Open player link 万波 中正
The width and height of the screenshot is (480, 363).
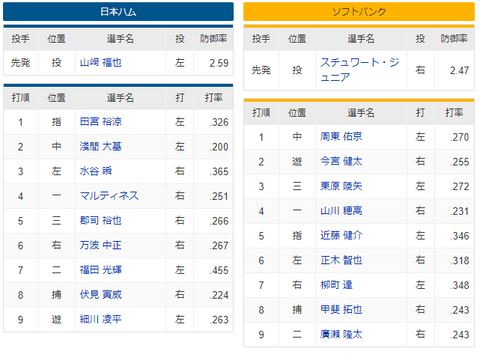(101, 245)
